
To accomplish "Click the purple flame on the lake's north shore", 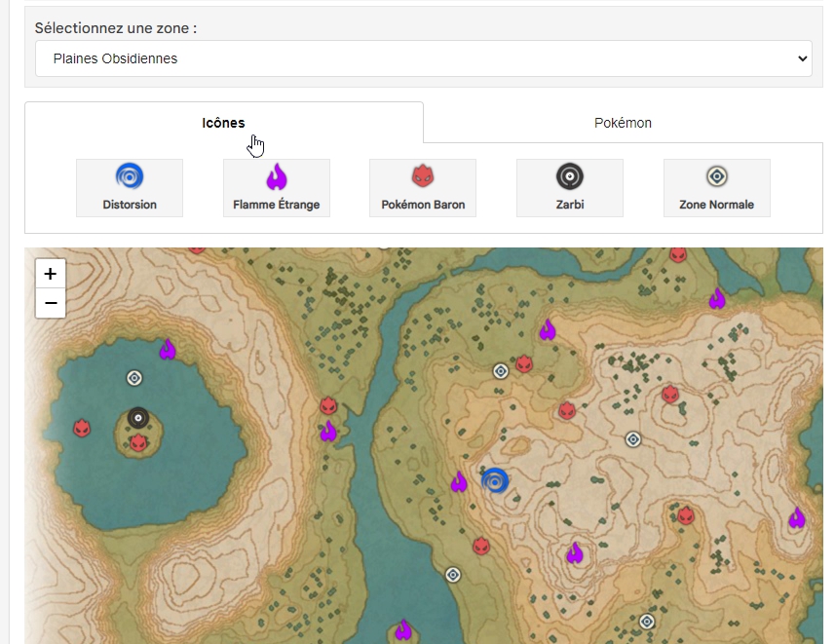I will coord(168,350).
